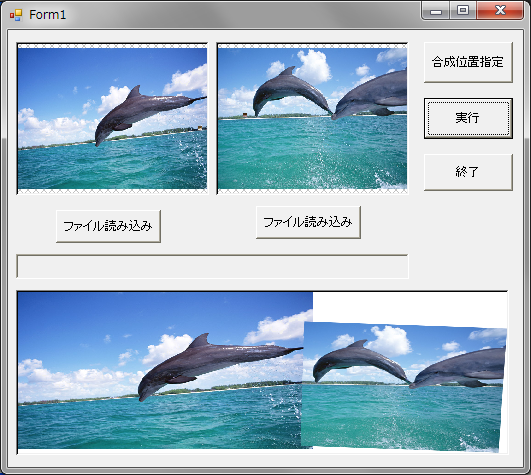Maximize the Form1 window
Viewport: 531px width, 475px height.
pos(463,11)
